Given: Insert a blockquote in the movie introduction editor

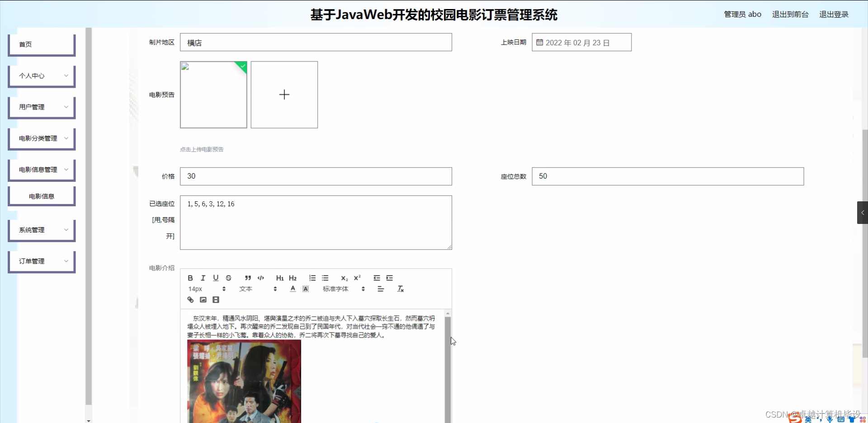Looking at the screenshot, I should point(248,278).
